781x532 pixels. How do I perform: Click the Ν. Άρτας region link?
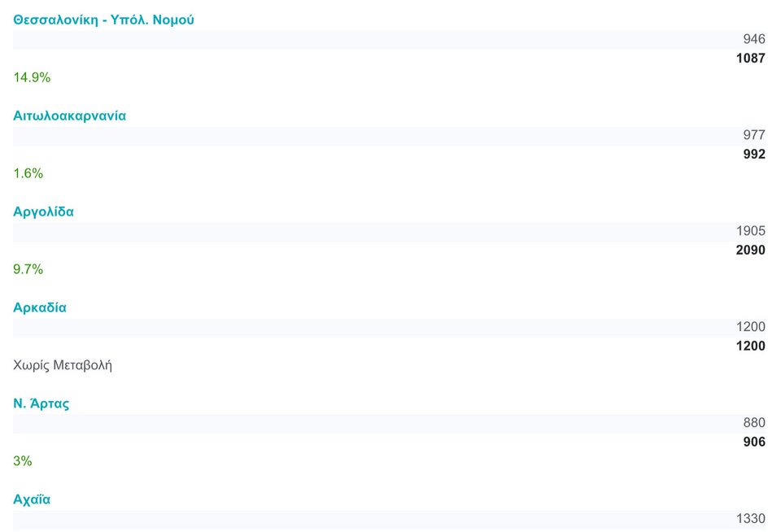[x=41, y=403]
